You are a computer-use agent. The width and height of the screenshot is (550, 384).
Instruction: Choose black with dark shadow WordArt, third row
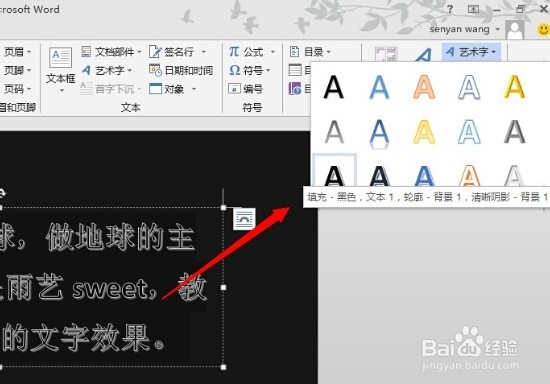(379, 175)
